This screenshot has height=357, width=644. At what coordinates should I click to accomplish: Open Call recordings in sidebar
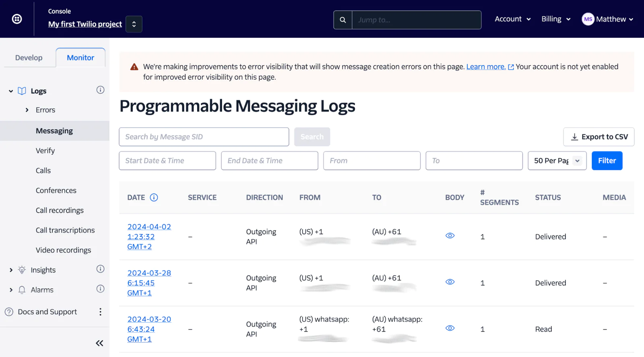(60, 210)
